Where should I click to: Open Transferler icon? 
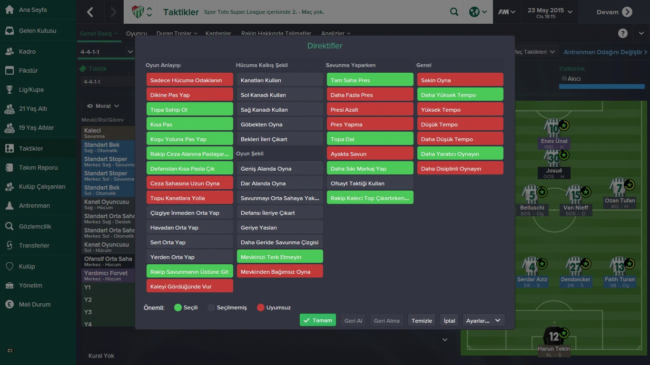click(x=9, y=246)
